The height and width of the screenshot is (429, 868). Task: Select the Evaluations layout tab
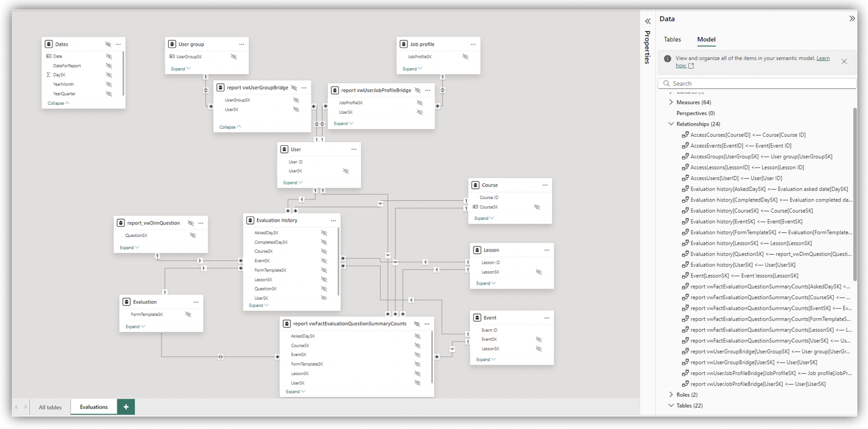(94, 407)
